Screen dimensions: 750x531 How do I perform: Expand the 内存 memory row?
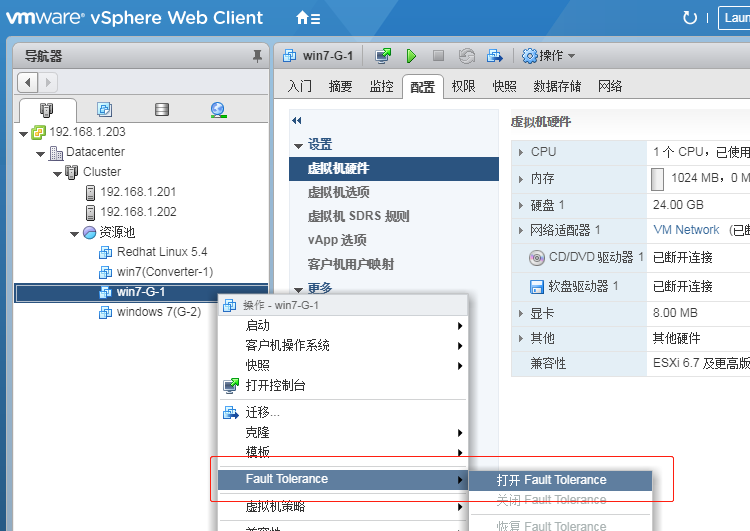[x=520, y=179]
